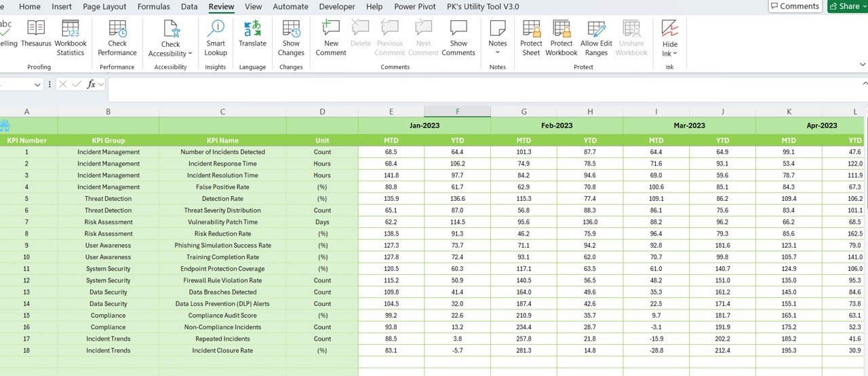Click the insert function fx icon
Viewport: 868px width, 376px height.
91,84
